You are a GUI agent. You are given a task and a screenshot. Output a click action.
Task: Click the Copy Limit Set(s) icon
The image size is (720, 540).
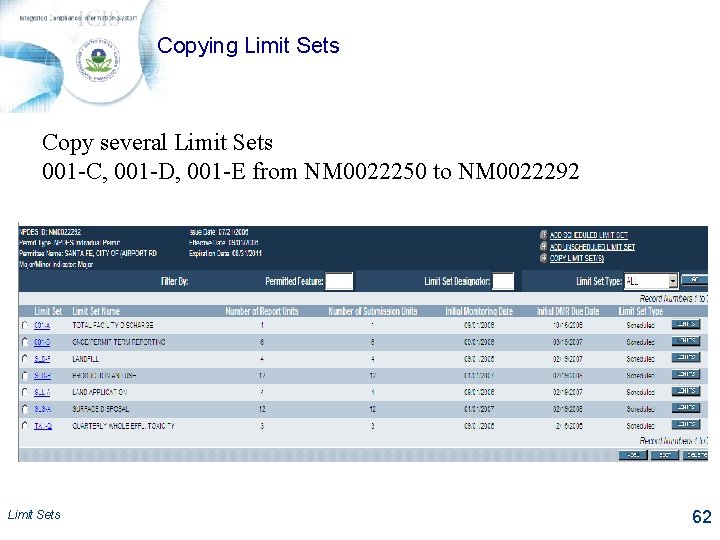point(543,258)
